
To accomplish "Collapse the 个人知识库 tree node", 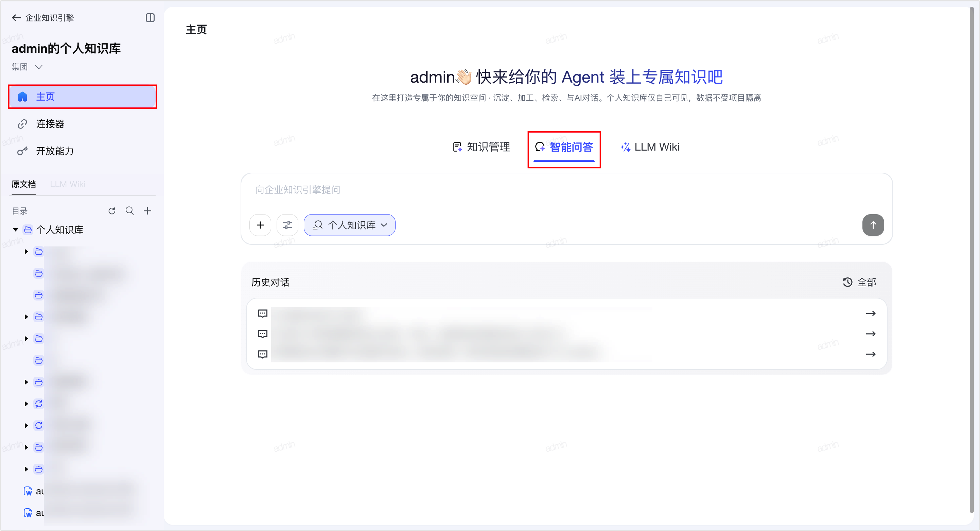I will point(16,229).
